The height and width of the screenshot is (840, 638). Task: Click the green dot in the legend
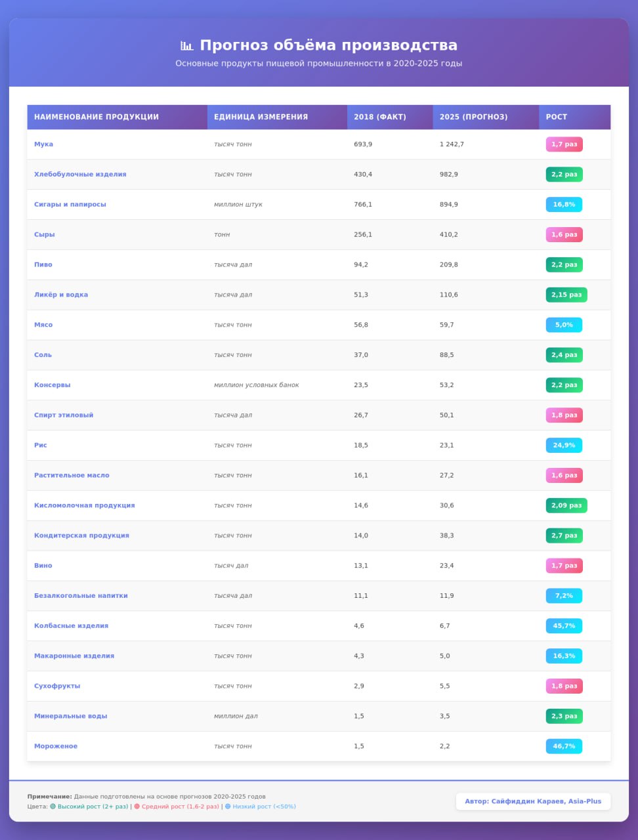click(53, 807)
